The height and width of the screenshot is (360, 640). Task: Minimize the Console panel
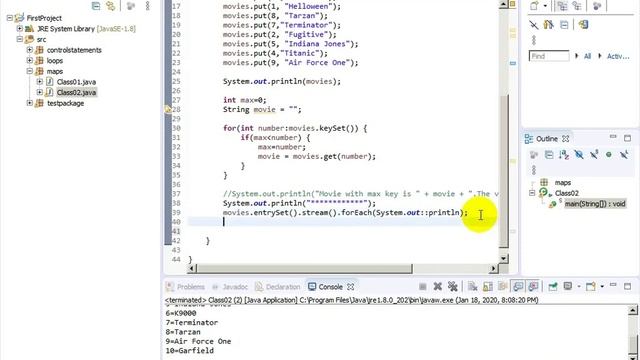pyautogui.click(x=613, y=286)
